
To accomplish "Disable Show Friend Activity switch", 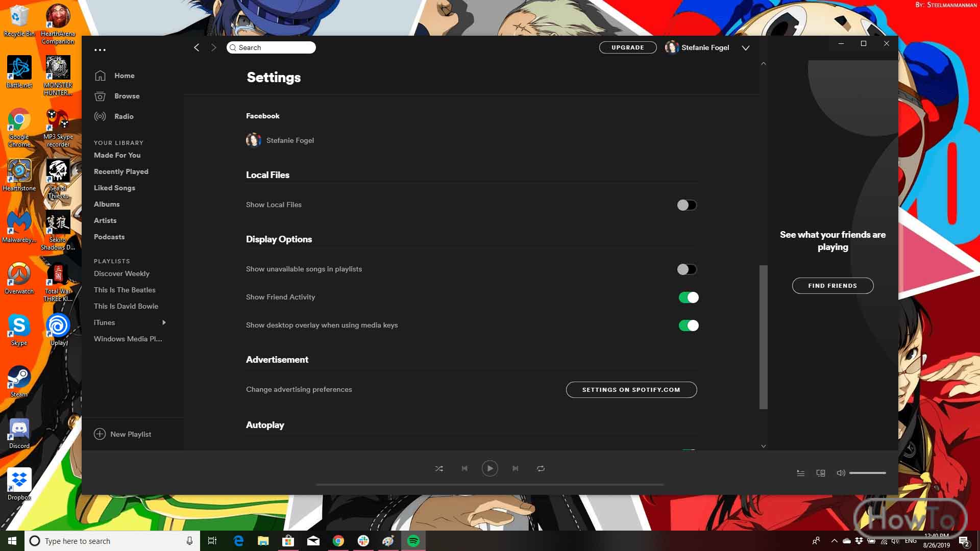I will (688, 297).
